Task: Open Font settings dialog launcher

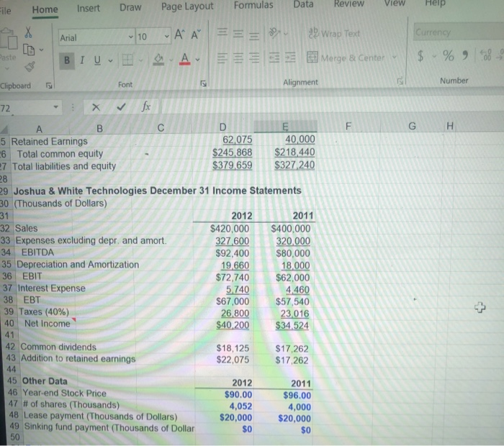Action: (x=204, y=84)
